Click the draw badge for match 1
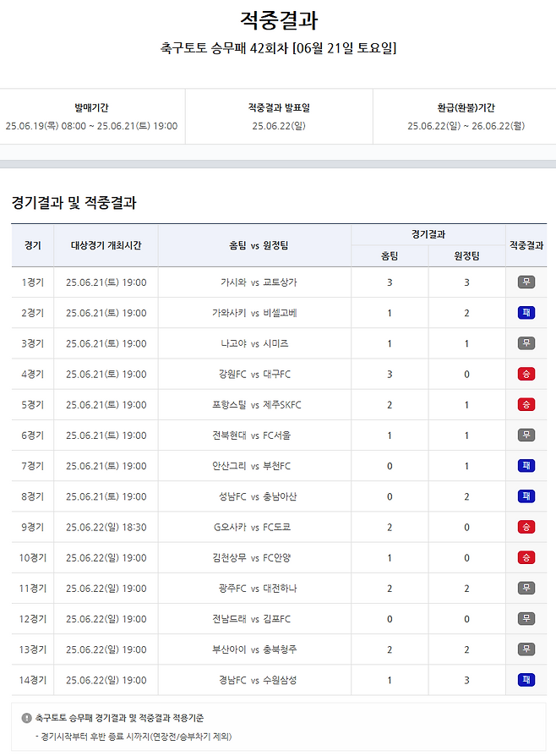The image size is (556, 756). (x=526, y=282)
